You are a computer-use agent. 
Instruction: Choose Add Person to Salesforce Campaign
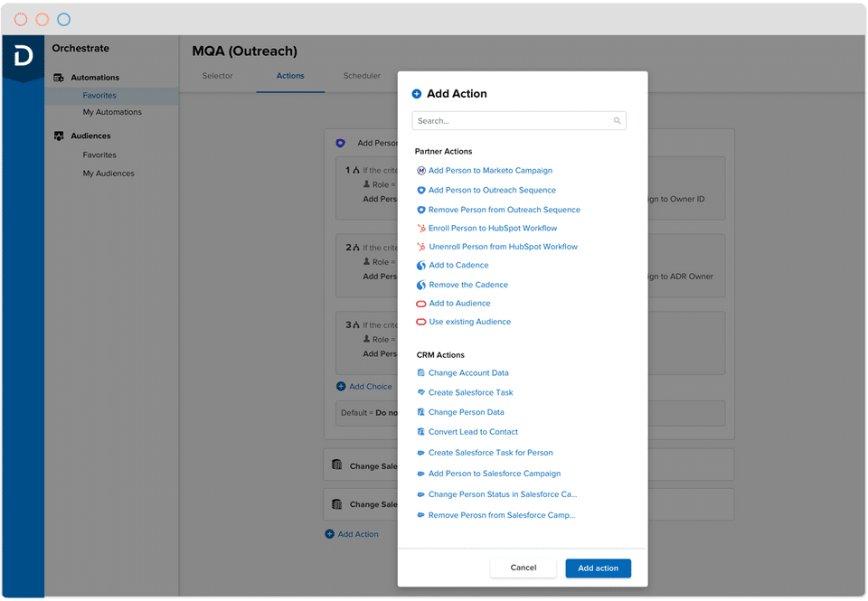coord(495,474)
